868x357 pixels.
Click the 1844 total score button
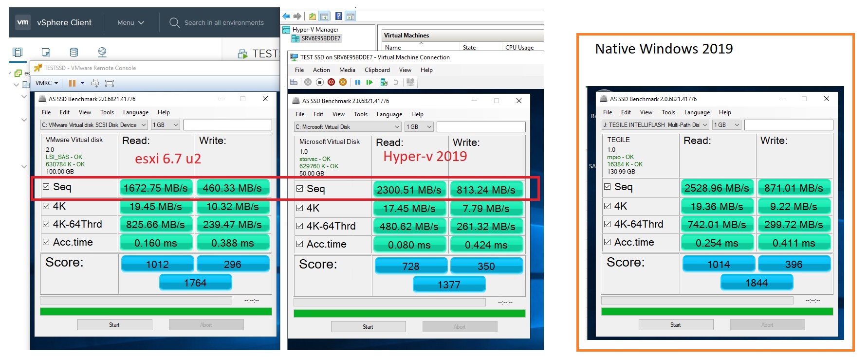757,283
